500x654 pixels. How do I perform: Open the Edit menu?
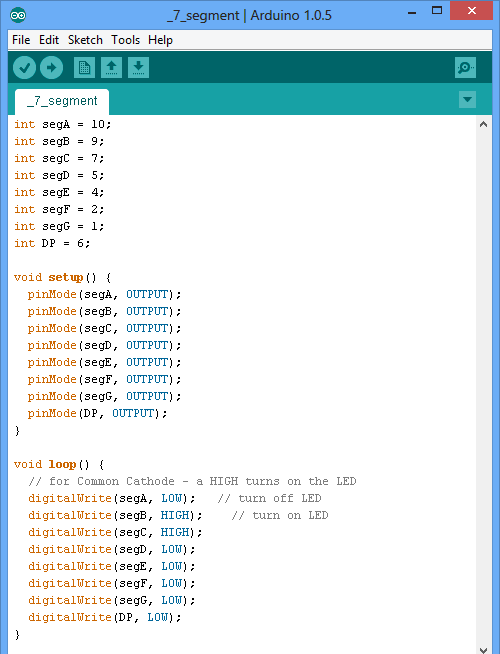49,40
